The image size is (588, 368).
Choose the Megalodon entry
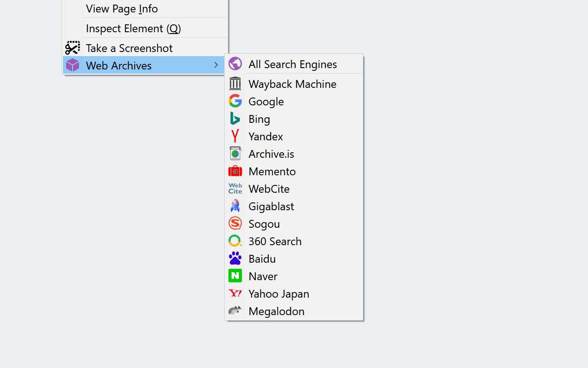294,311
